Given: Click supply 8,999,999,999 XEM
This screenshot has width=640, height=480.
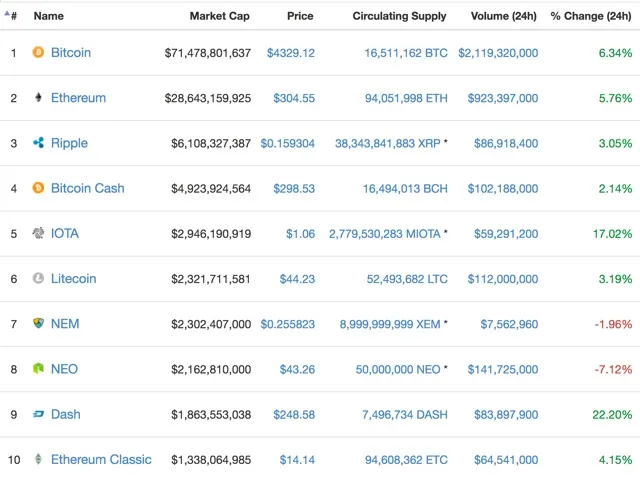Looking at the screenshot, I should [x=390, y=324].
